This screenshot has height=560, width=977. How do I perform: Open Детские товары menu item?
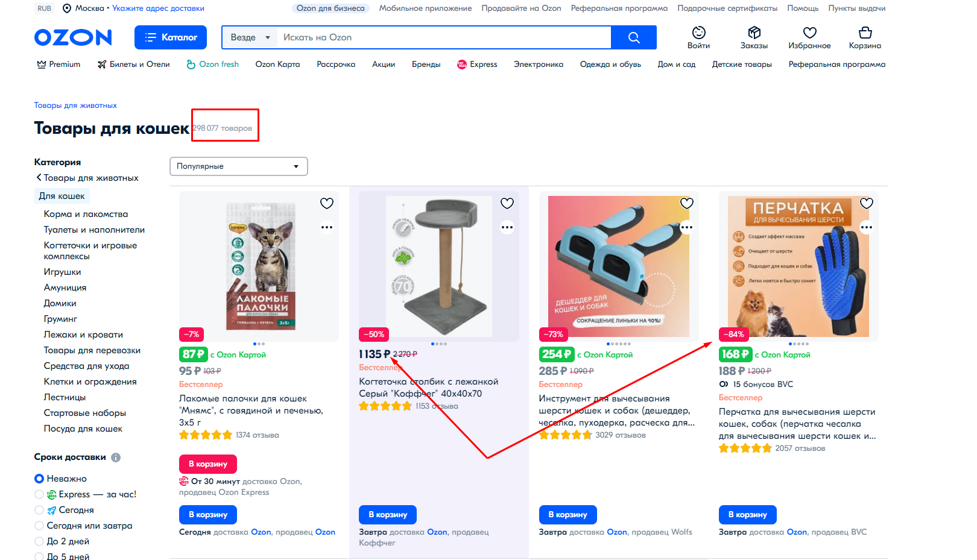coord(742,64)
